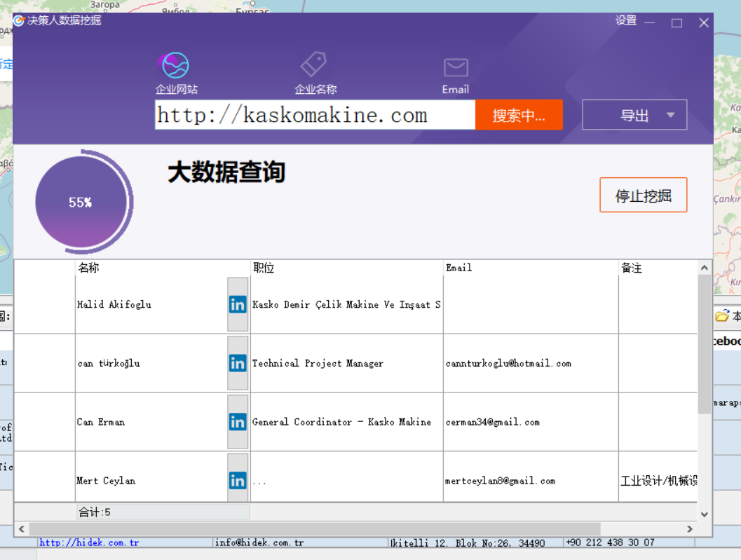Select the Email envelope icon
This screenshot has height=560, width=741.
point(456,67)
